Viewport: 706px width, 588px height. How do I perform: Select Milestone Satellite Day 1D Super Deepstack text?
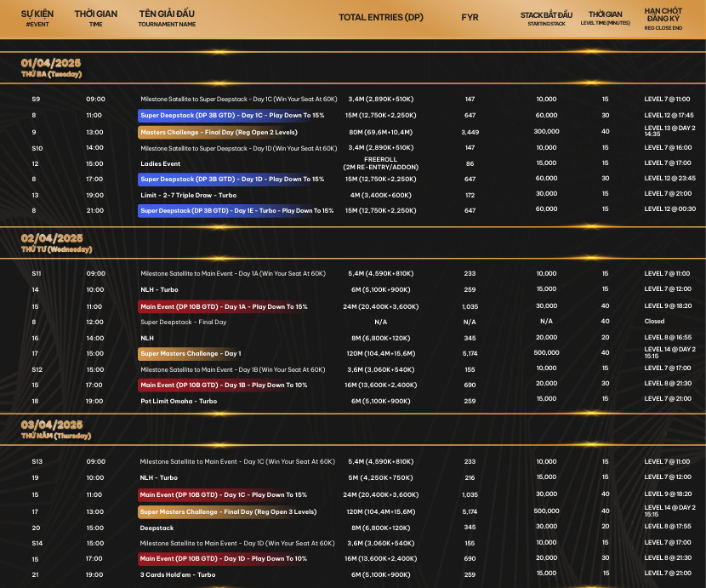(239, 148)
